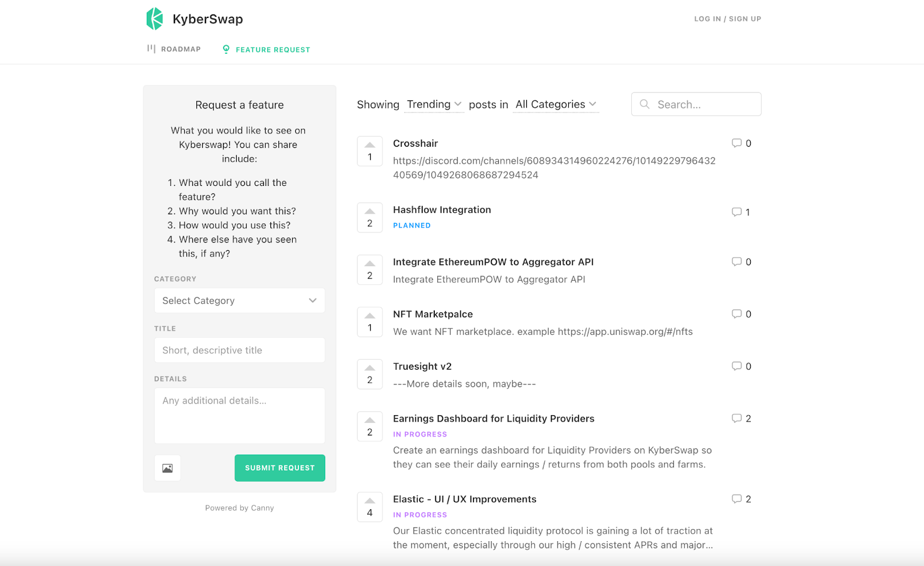Open comments on Hashflow Integration
924x566 pixels.
pyautogui.click(x=741, y=212)
